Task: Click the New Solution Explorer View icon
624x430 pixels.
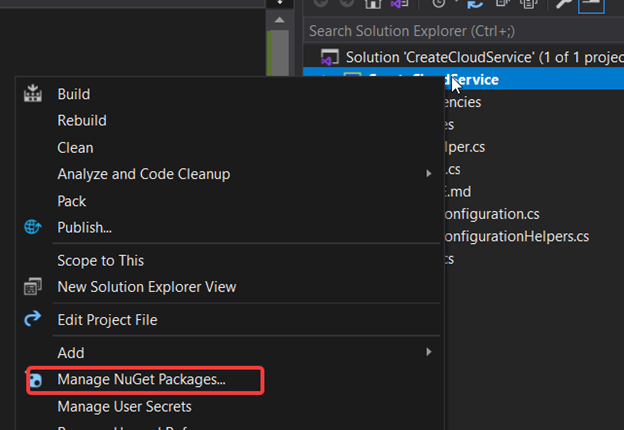Action: [x=33, y=287]
